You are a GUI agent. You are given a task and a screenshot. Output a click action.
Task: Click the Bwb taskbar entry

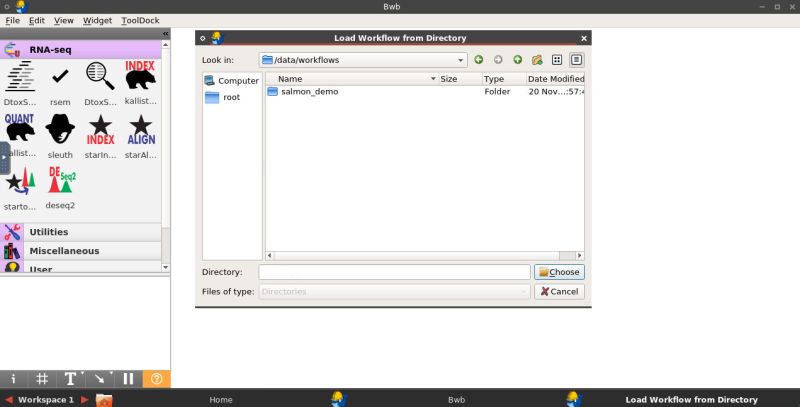click(x=456, y=400)
